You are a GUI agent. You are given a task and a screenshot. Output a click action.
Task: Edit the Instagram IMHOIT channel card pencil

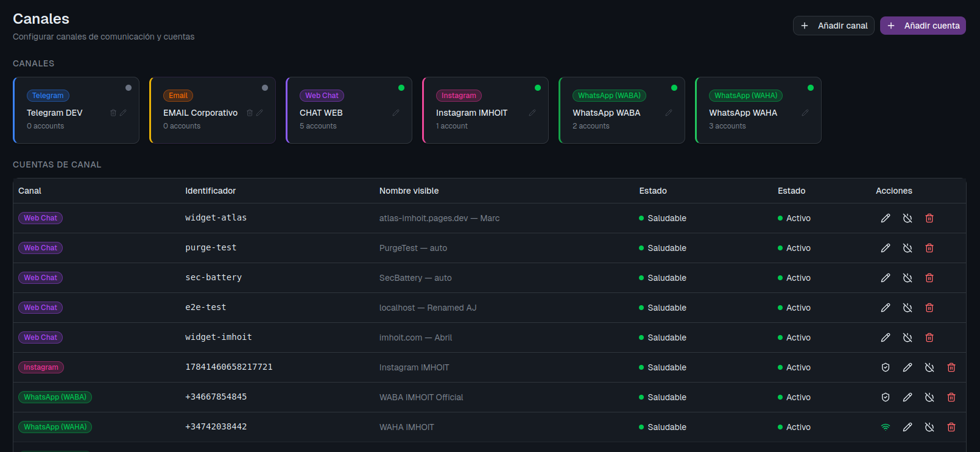click(532, 113)
